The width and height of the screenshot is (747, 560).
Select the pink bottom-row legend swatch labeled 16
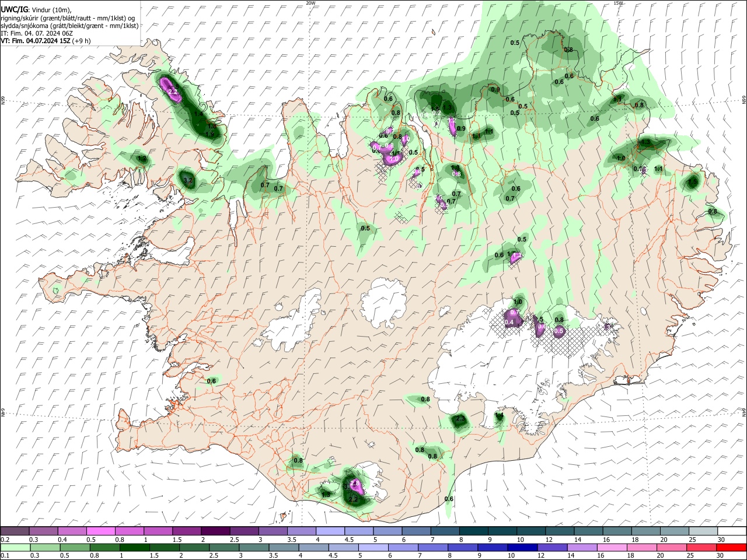612,547
